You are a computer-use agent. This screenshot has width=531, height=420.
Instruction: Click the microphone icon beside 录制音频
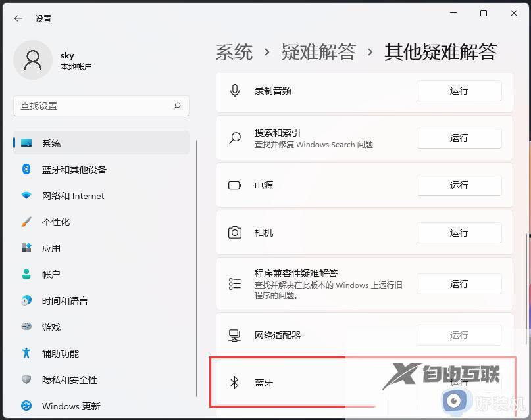tap(234, 91)
